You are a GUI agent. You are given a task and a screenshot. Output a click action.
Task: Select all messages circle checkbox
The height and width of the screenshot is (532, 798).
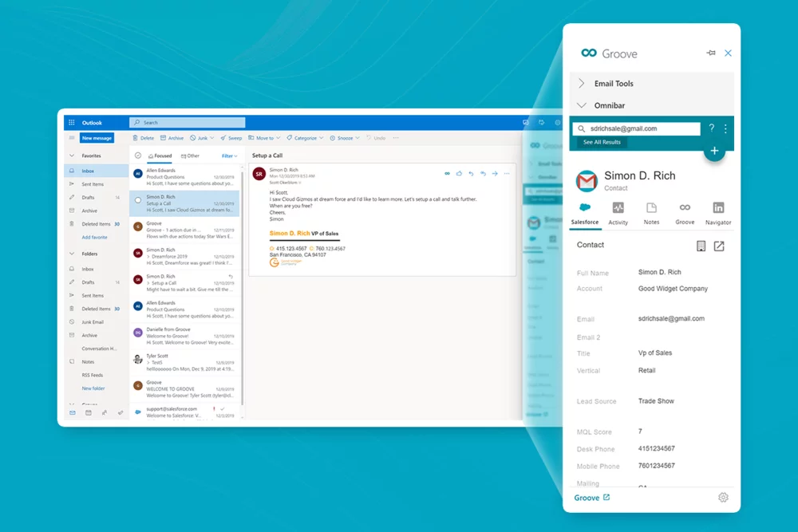[138, 156]
